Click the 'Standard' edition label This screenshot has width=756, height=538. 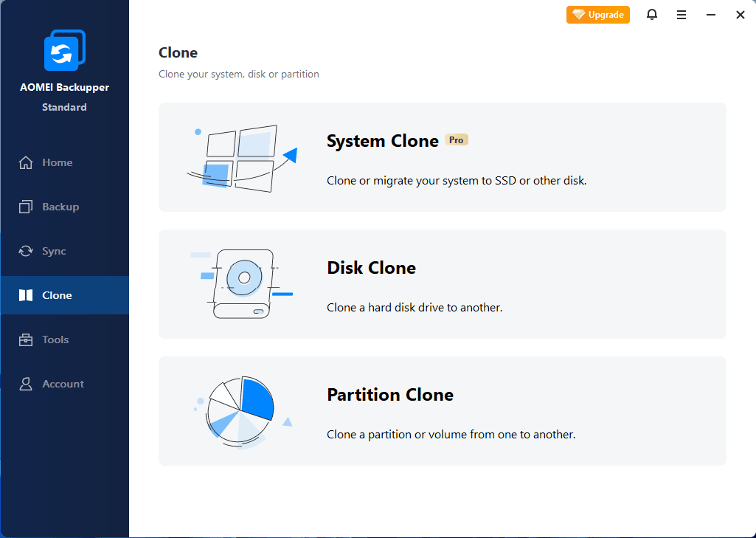pyautogui.click(x=65, y=107)
